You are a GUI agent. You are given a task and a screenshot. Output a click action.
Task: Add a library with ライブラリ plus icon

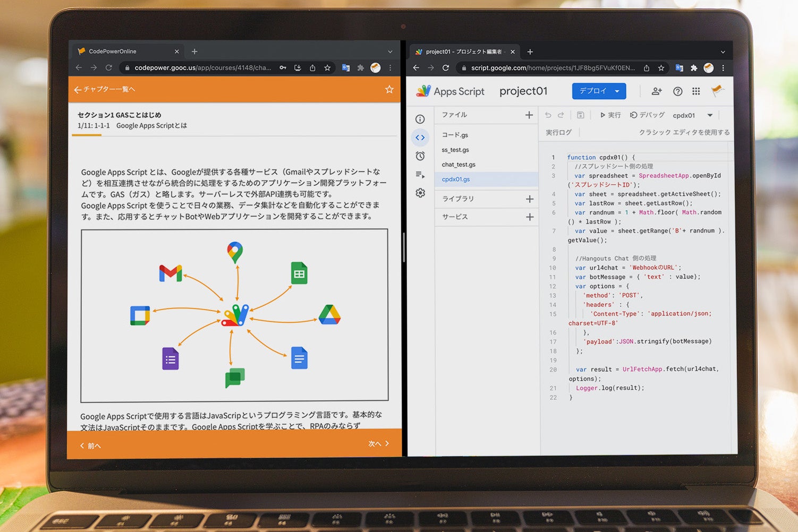(x=530, y=199)
